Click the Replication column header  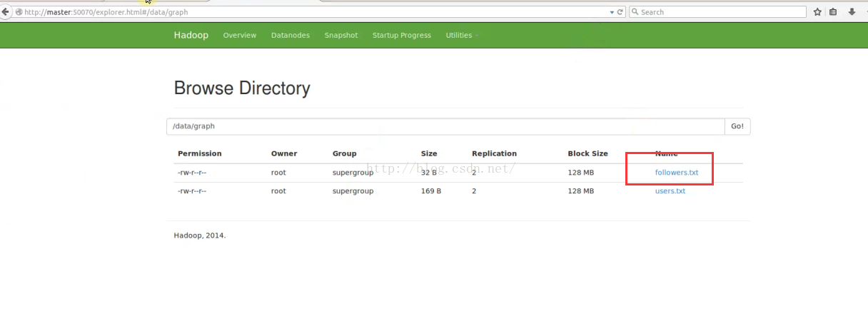point(494,153)
